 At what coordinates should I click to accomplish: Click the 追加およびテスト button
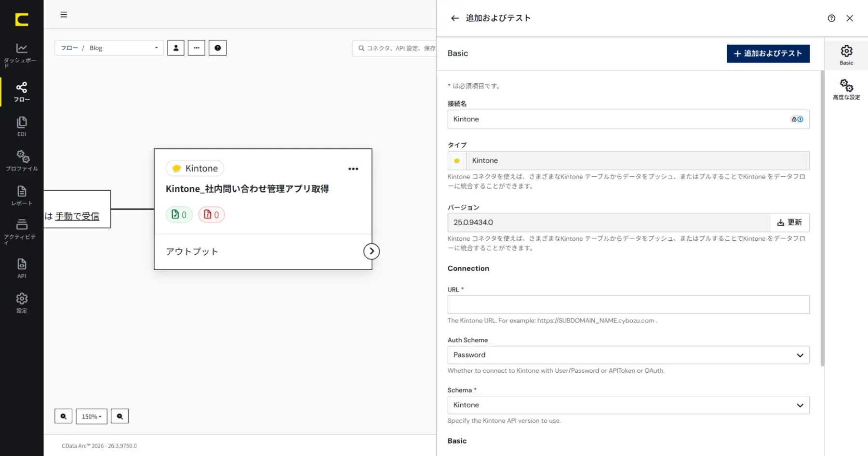pos(768,53)
